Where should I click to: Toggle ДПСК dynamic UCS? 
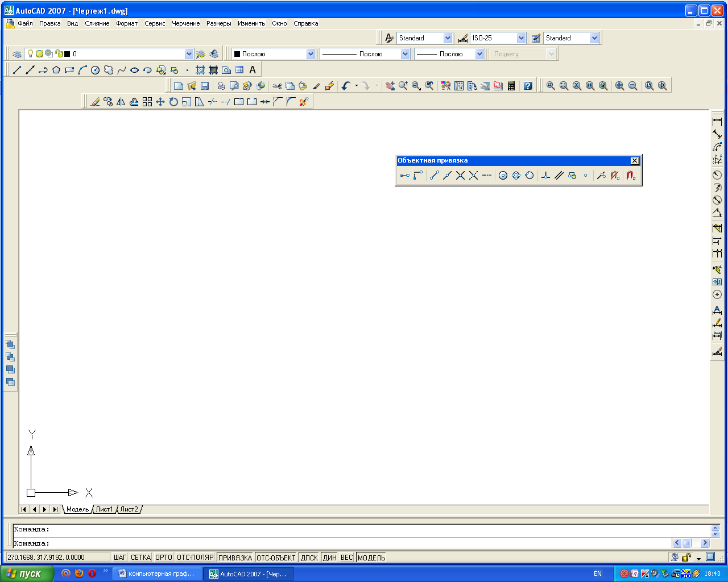(309, 558)
